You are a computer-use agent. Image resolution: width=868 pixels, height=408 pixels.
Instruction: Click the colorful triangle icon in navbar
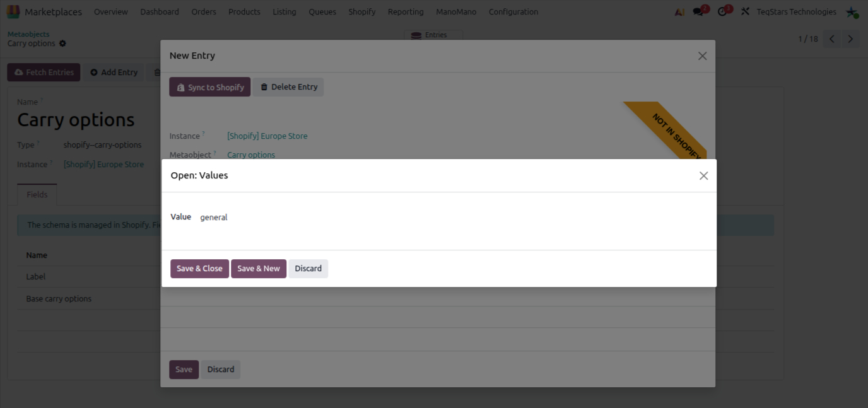click(679, 11)
